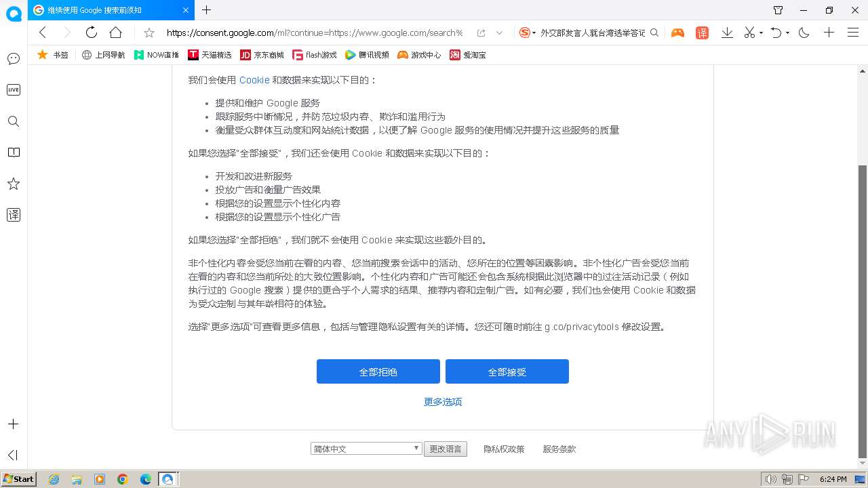
Task: Click the search magnifier in search box
Action: pyautogui.click(x=654, y=33)
